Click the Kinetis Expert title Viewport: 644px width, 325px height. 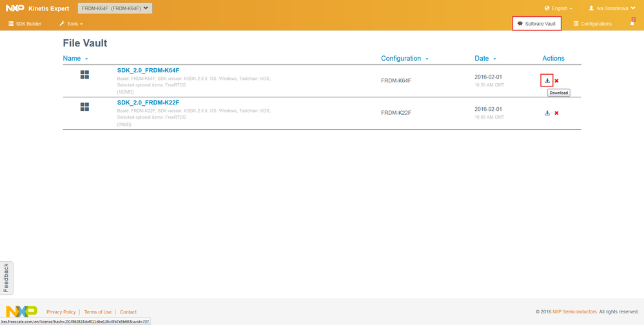click(49, 8)
